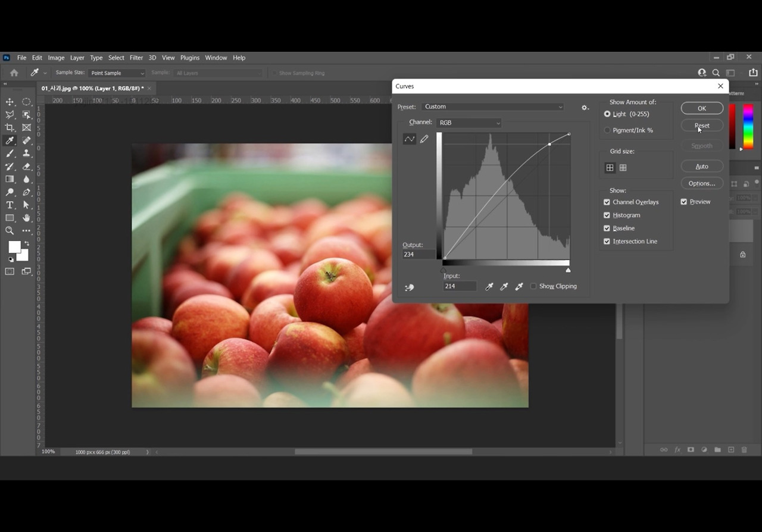Select the Elliptical Marquee tool

coord(27,102)
